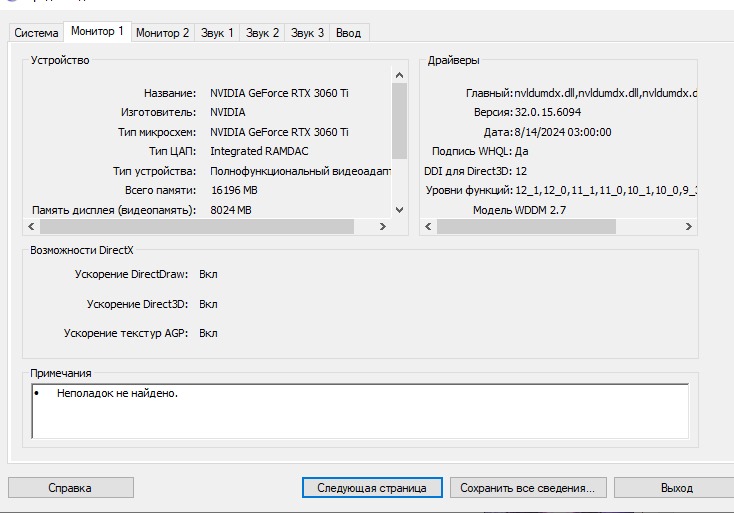Click the 'Ускорение Direct3D:' label

(x=137, y=304)
